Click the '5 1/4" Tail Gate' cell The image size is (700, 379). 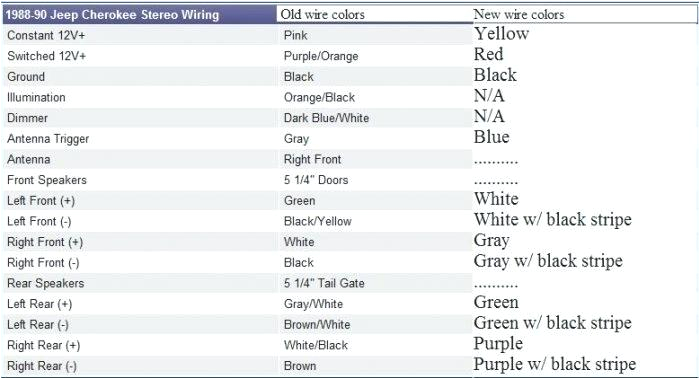coord(324,283)
